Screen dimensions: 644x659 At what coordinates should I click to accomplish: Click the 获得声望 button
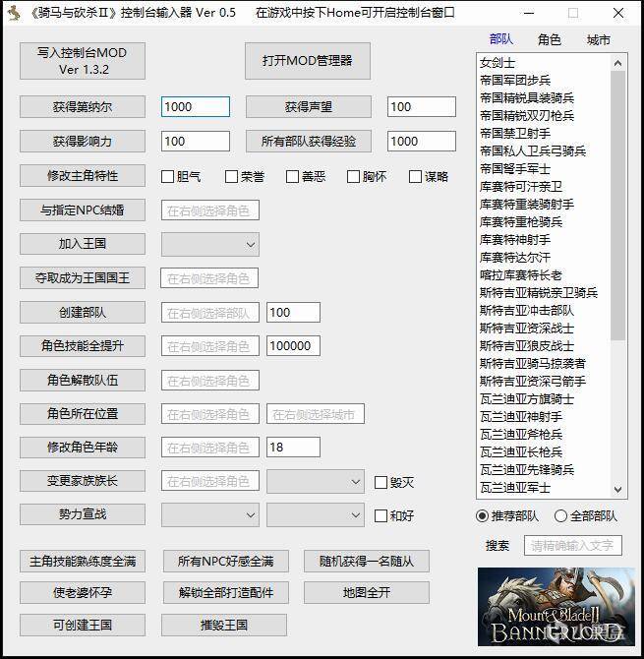[309, 107]
